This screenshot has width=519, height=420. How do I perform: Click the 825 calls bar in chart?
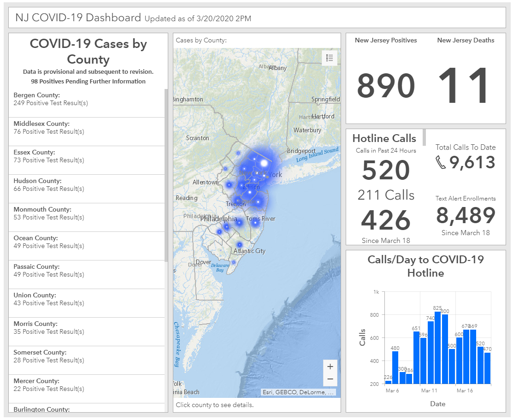[437, 348]
